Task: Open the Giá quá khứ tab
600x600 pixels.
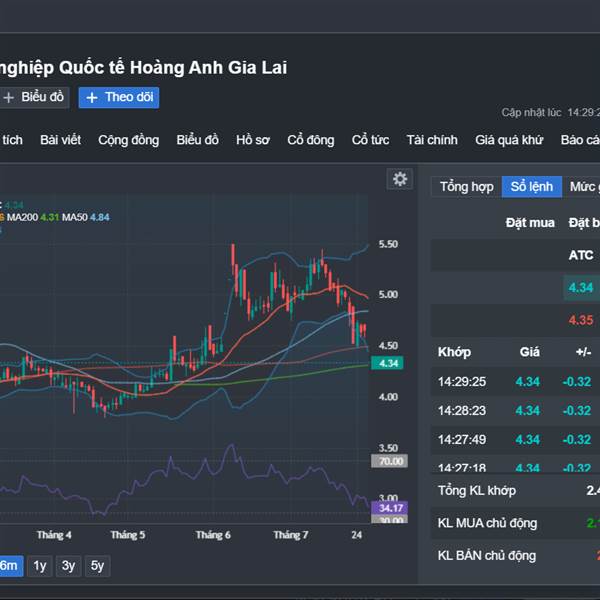Action: coord(509,140)
